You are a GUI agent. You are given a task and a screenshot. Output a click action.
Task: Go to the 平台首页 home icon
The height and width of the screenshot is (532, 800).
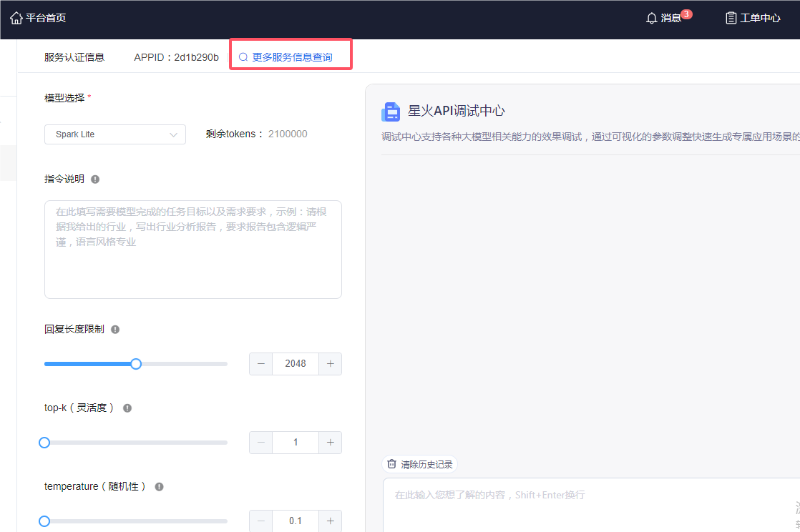(x=16, y=18)
